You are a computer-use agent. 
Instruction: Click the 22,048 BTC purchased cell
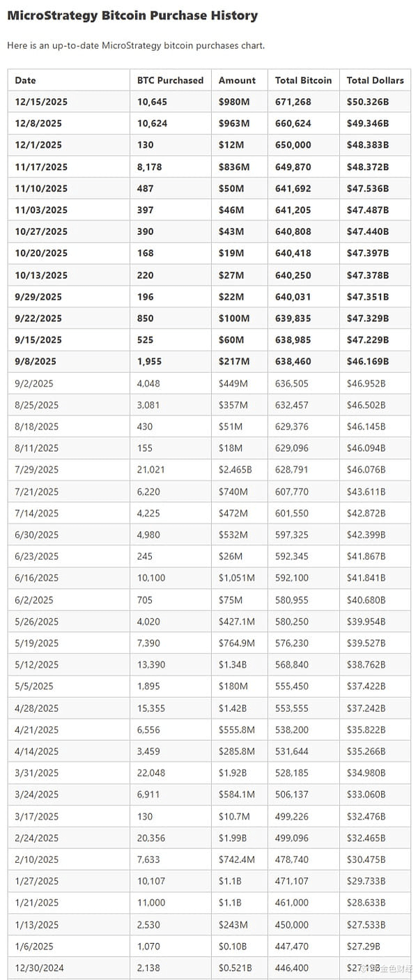[151, 773]
